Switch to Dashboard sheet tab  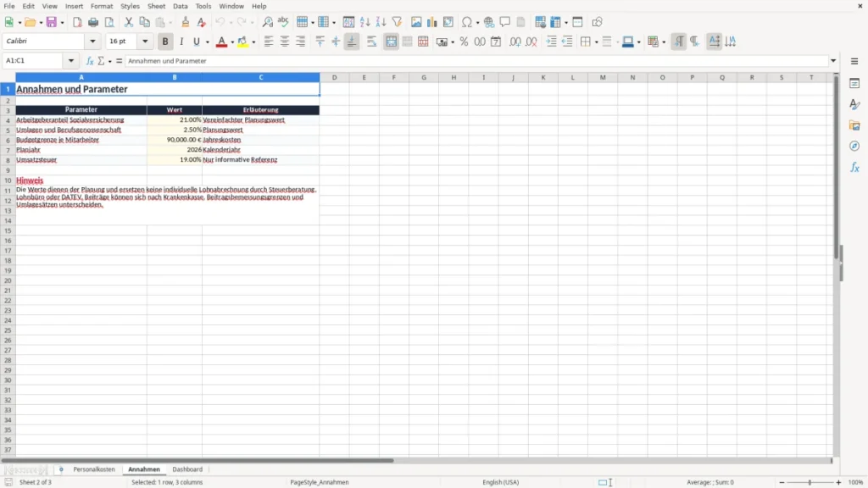(x=187, y=469)
